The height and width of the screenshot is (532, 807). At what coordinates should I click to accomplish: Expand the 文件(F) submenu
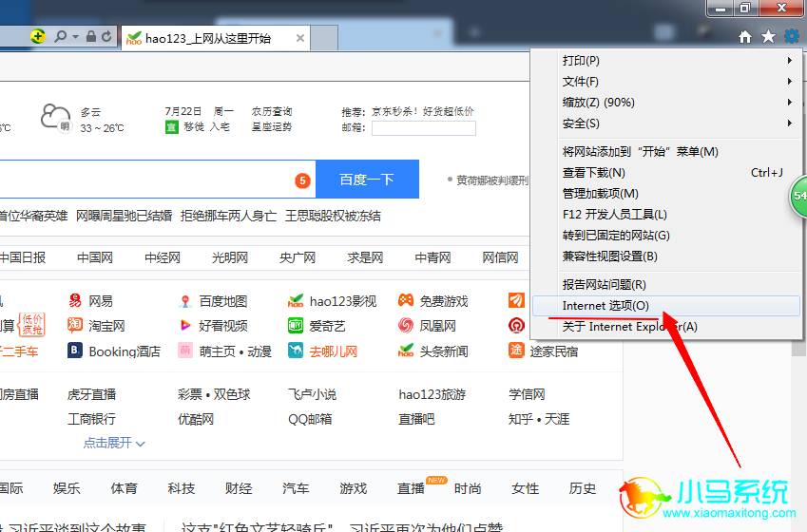click(x=790, y=82)
